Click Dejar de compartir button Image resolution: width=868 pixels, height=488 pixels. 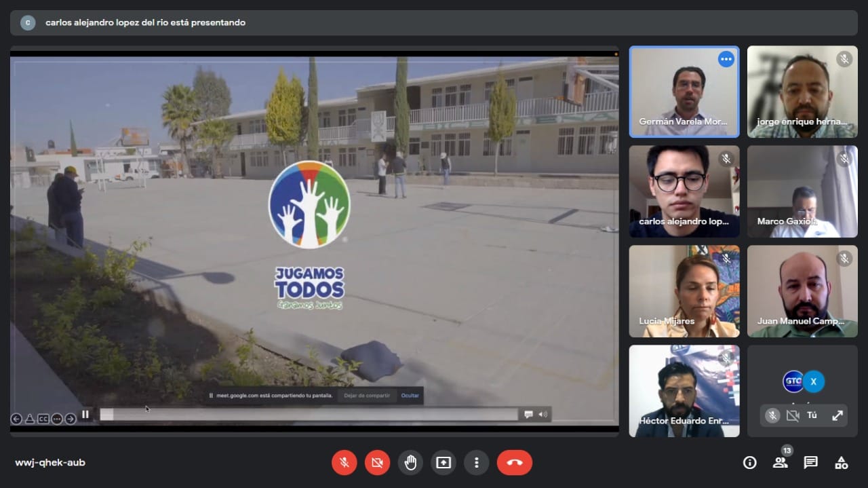367,396
